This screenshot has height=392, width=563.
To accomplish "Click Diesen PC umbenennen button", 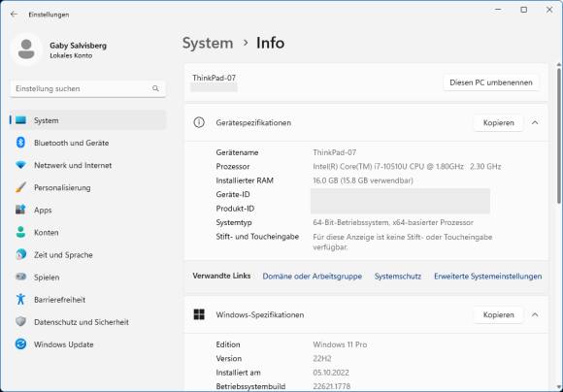I will [x=491, y=82].
